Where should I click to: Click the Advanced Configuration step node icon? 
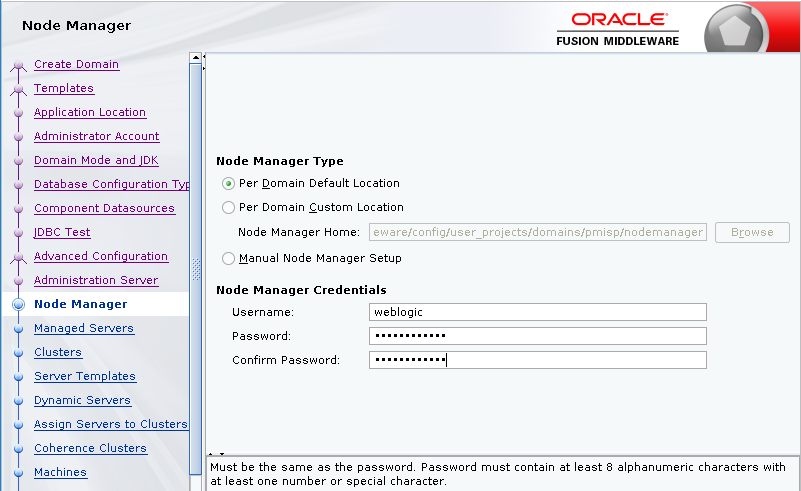[x=17, y=258]
